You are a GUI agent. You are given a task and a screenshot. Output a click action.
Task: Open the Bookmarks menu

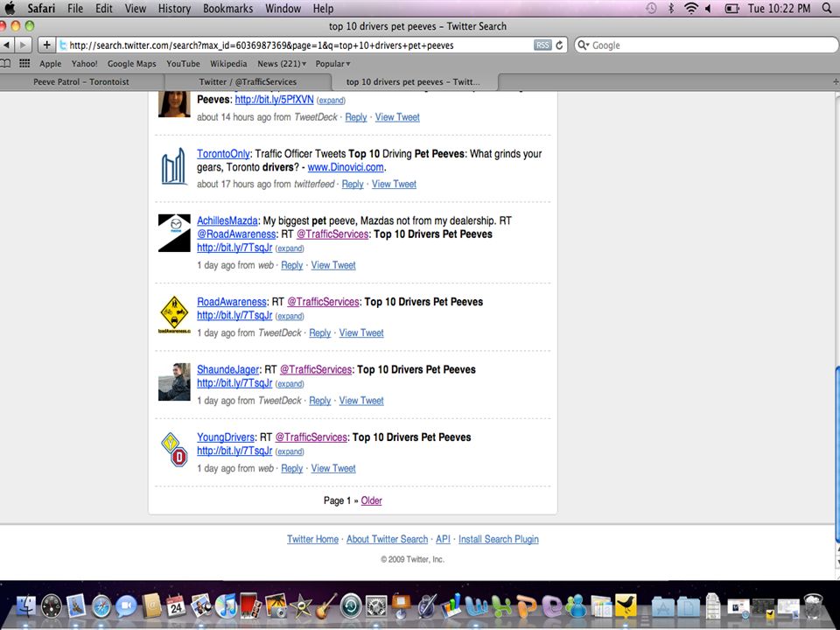coord(227,9)
